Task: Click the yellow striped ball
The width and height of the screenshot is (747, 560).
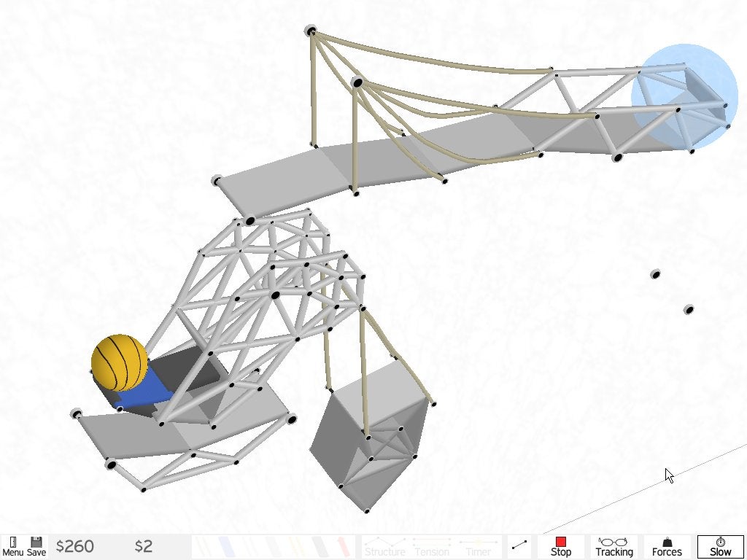Action: coord(120,363)
